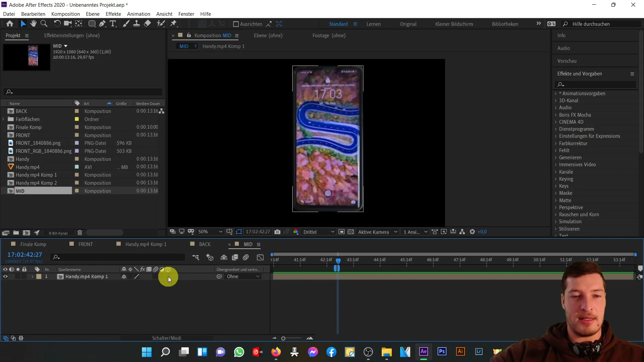The image size is (644, 362).
Task: Delete selected item with trash icon
Action: tap(80, 233)
